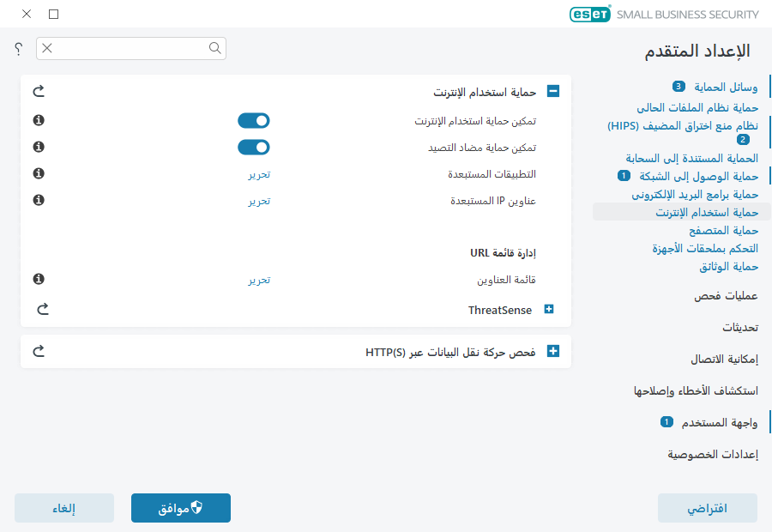Click the search magnifier in the filter box
772x532 pixels.
(x=214, y=49)
